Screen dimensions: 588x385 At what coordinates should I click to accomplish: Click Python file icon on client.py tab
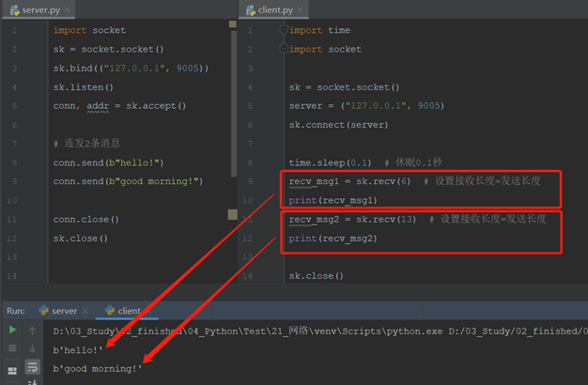251,10
